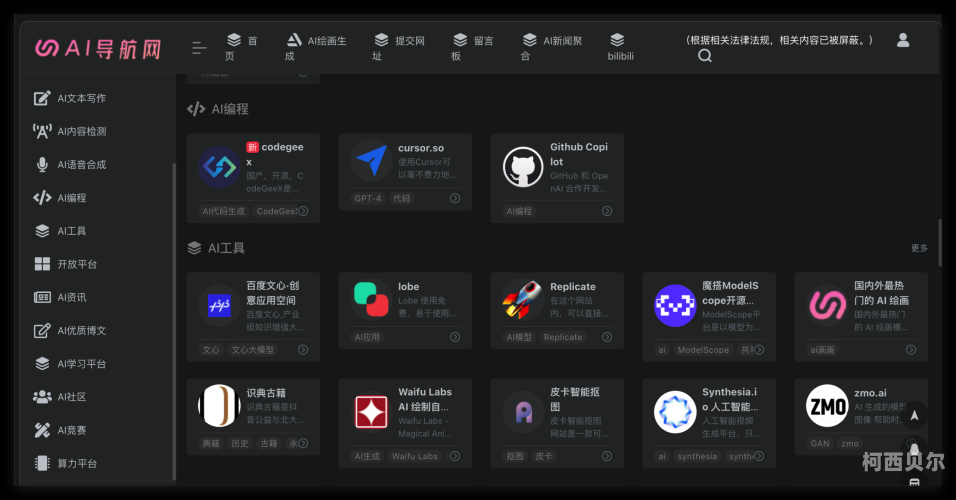This screenshot has height=500, width=956.
Task: Click the go arrow on Waifu Labs card
Action: tap(455, 456)
